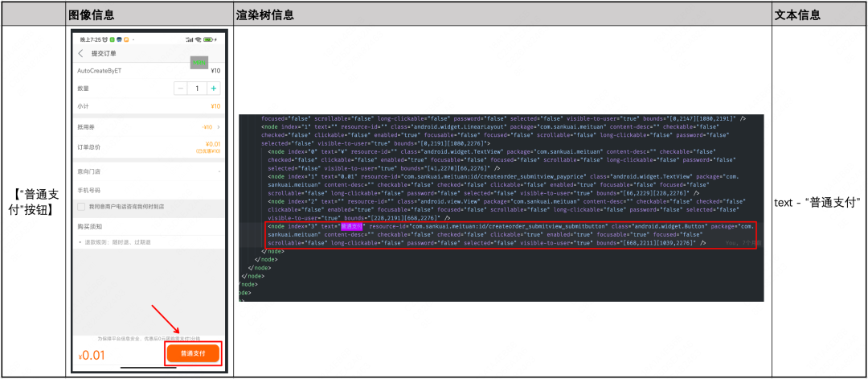Image resolution: width=868 pixels, height=379 pixels.
Task: Tap the back arrow beside 提交订单
Action: coord(81,53)
